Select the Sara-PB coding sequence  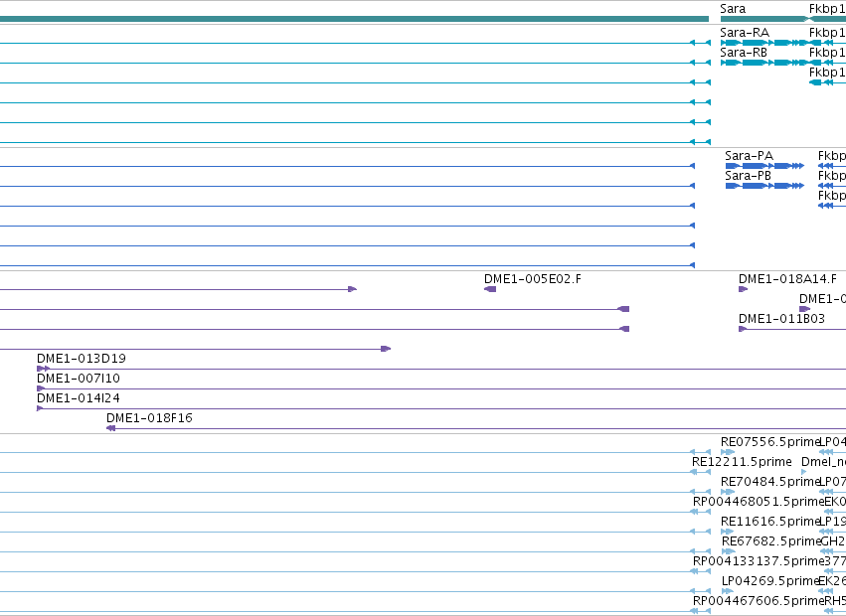(764, 186)
